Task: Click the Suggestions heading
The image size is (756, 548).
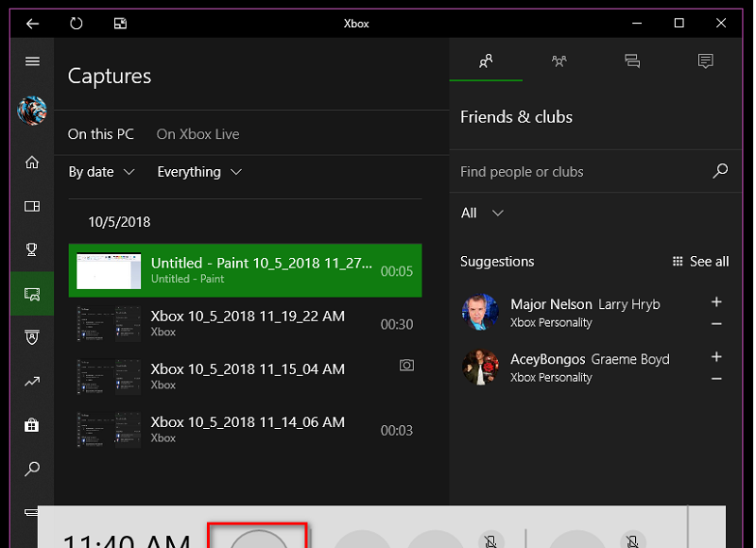Action: 497,261
